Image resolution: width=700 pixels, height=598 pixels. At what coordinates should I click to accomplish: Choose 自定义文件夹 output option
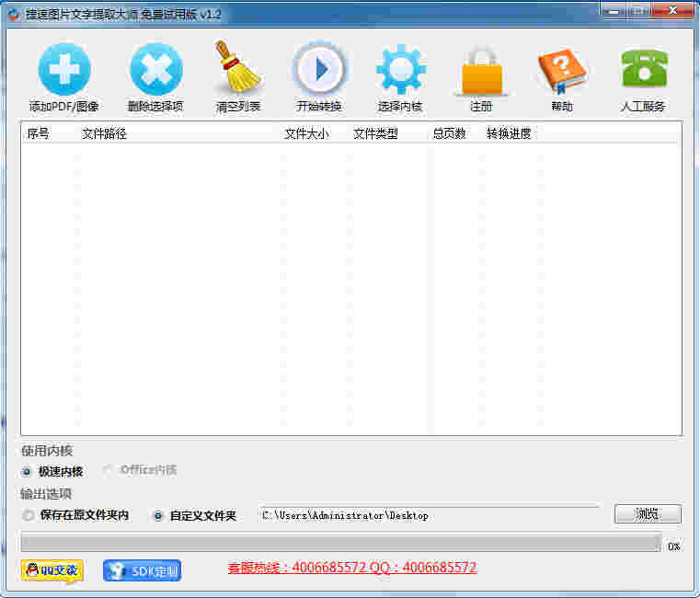point(157,516)
